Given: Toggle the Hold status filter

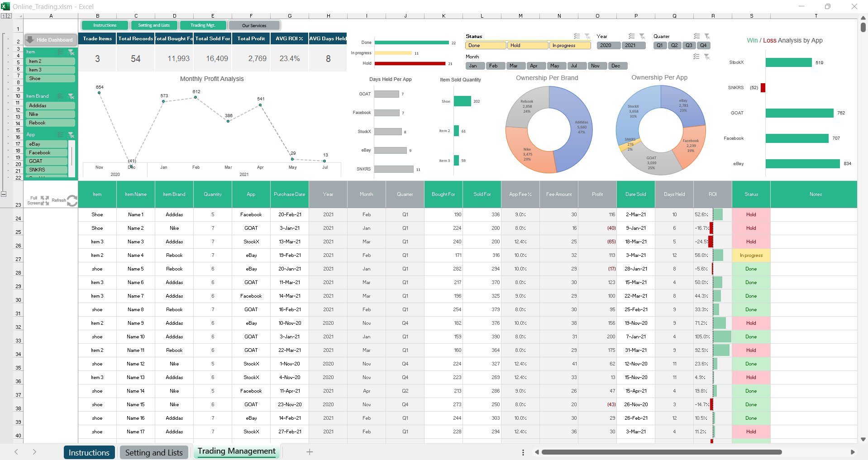Looking at the screenshot, I should tap(527, 46).
